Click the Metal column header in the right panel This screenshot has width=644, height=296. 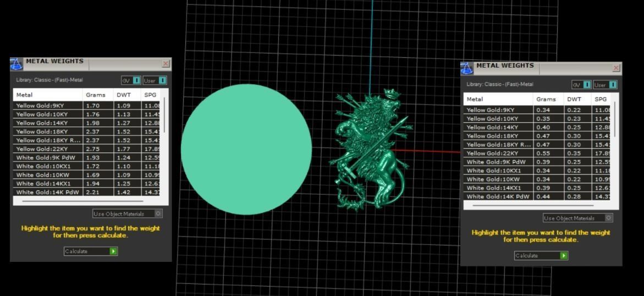(498, 99)
